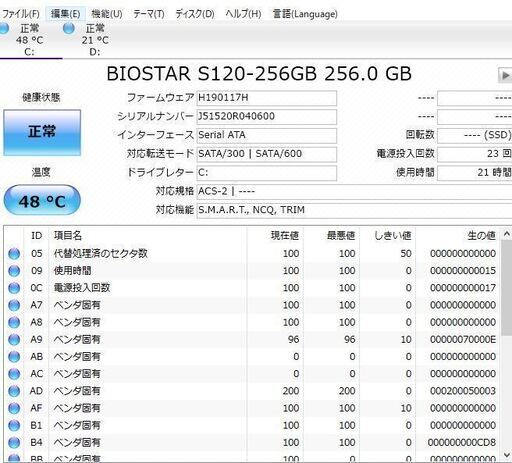The height and width of the screenshot is (463, 512).
Task: Open the 編集(E) menu
Action: (65, 14)
